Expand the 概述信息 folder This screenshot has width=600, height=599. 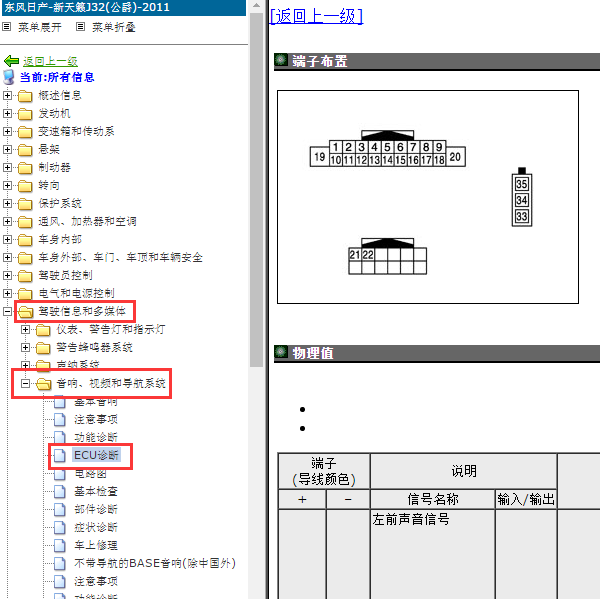(7, 95)
